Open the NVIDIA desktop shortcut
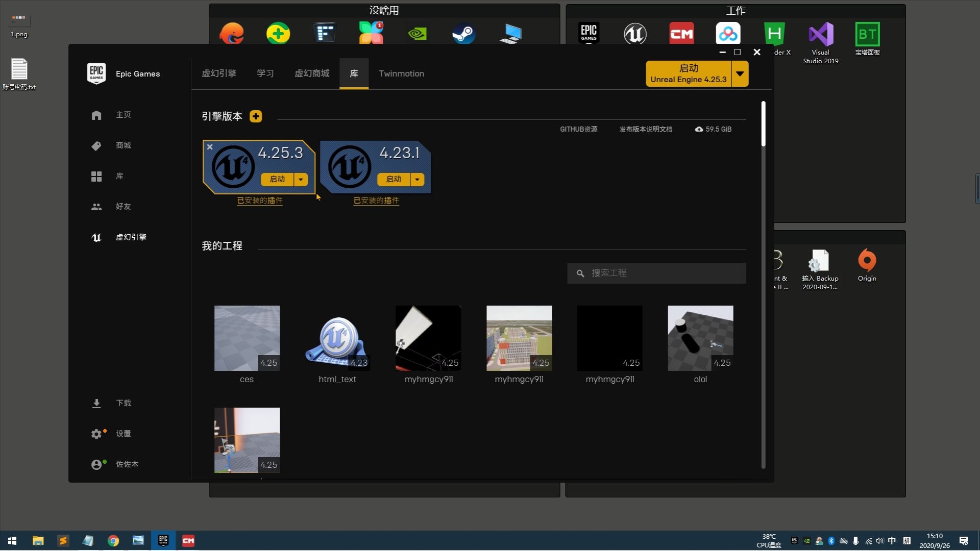The height and width of the screenshot is (551, 980). (x=417, y=34)
